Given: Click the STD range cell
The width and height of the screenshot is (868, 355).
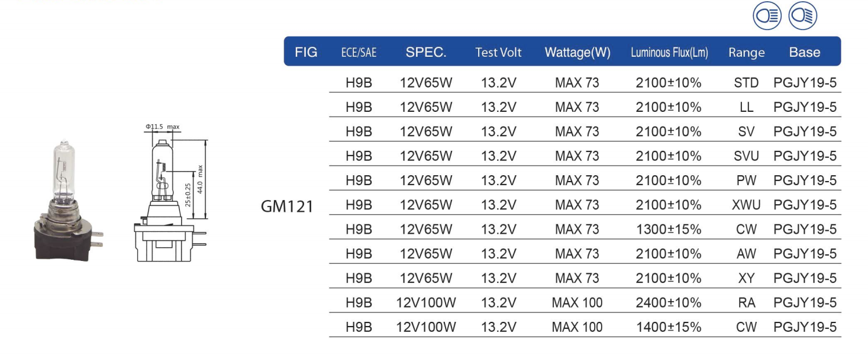Looking at the screenshot, I should coord(746,83).
